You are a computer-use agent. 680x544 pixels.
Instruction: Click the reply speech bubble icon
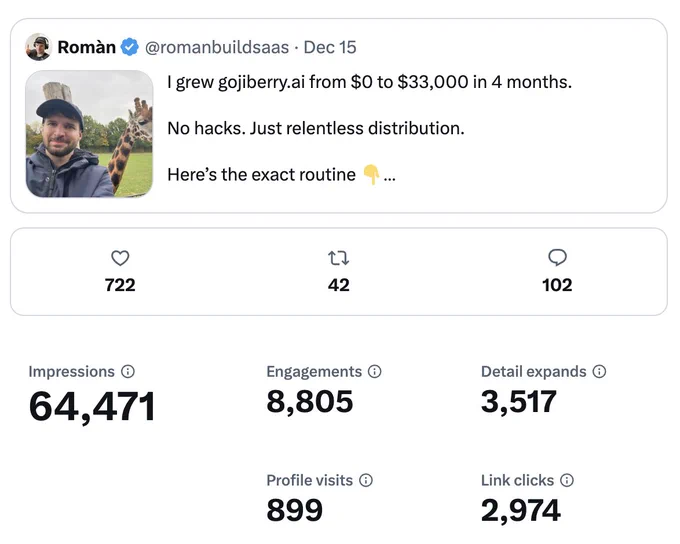point(557,258)
